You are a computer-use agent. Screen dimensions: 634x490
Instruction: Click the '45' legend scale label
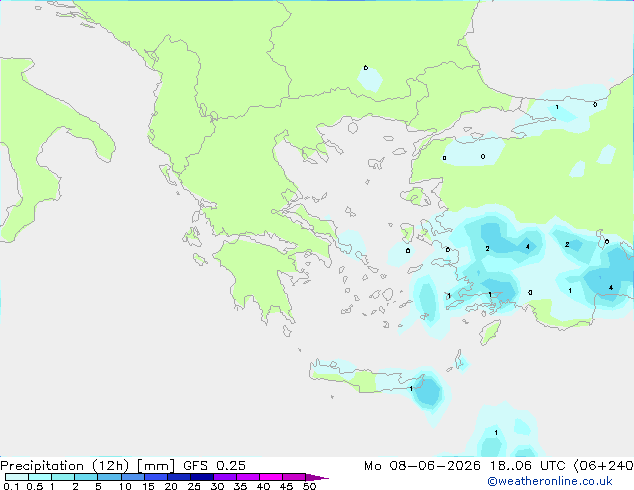pyautogui.click(x=286, y=486)
